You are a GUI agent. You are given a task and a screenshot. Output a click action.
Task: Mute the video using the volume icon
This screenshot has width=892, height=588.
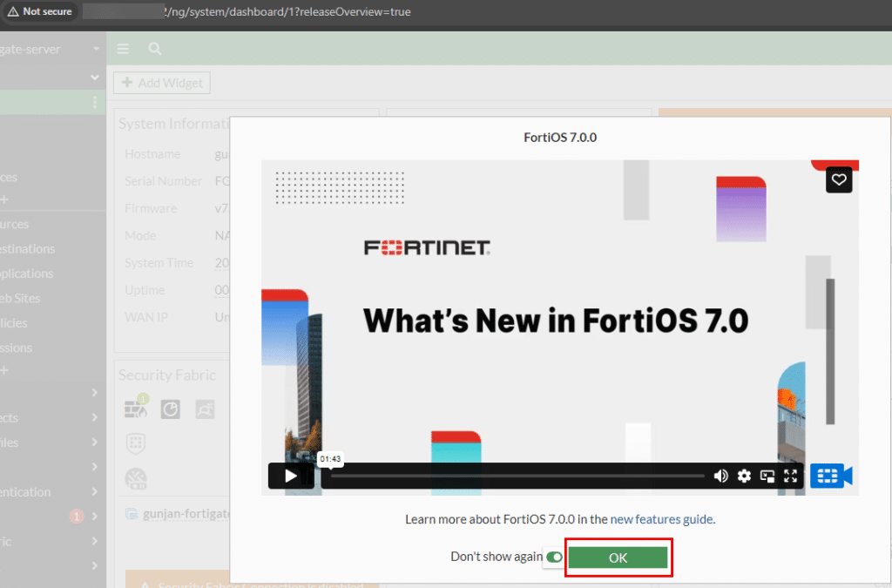tap(720, 476)
